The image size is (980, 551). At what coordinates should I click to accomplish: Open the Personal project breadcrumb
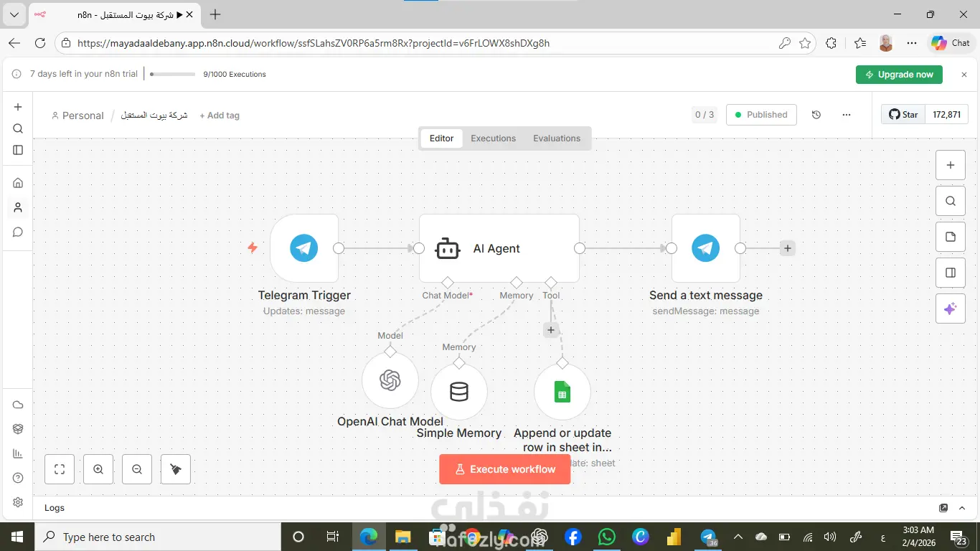point(77,116)
